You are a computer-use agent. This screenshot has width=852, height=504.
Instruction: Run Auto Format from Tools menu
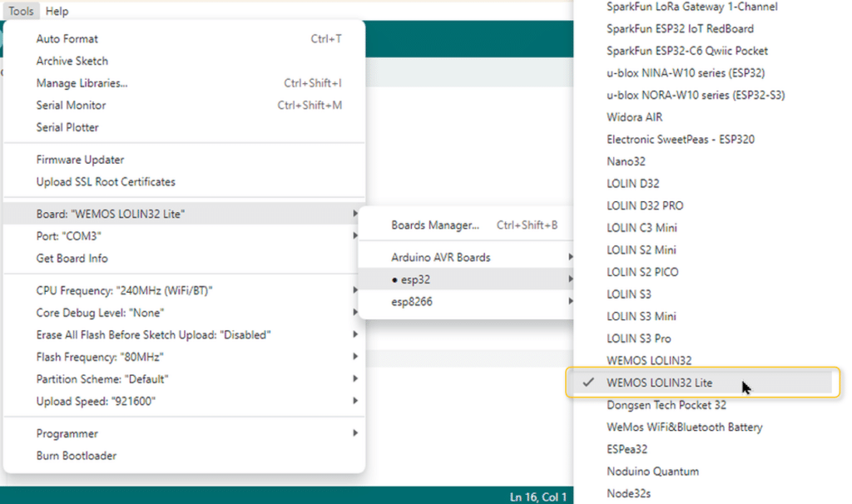(184, 38)
